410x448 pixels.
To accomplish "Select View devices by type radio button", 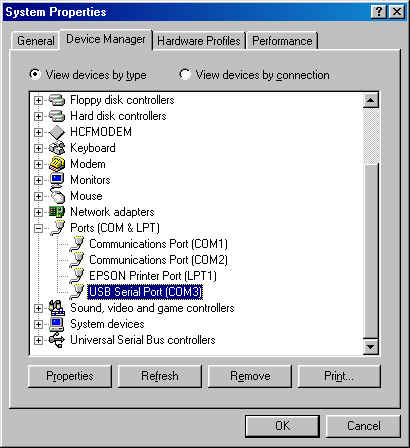I will point(34,74).
